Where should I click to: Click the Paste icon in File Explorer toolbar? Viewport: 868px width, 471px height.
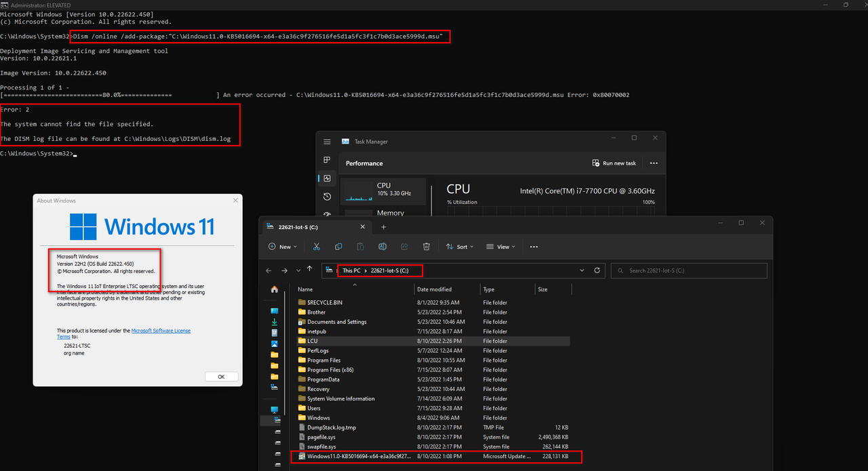[361, 247]
